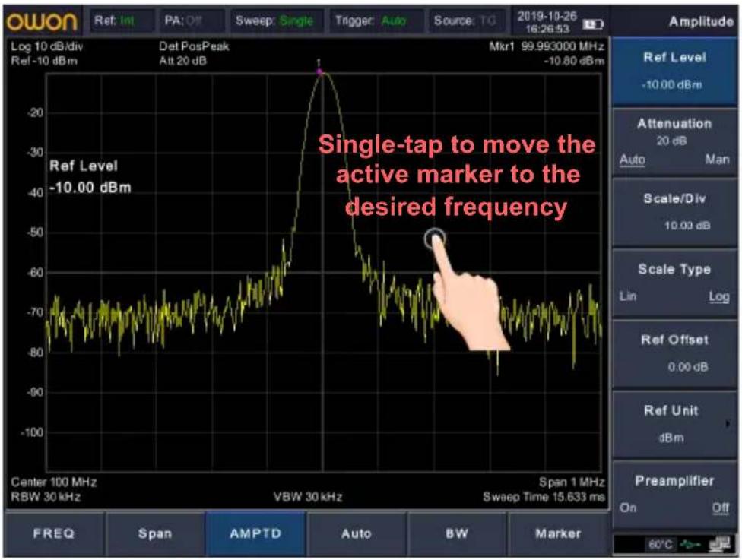Click the Det PosPeak label
Screen dimensions: 742x560
194,46
